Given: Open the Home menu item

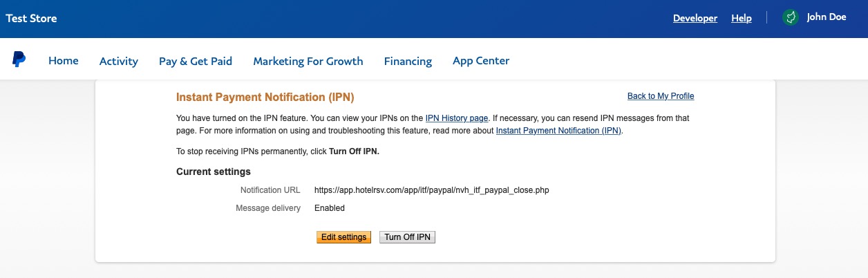Looking at the screenshot, I should pyautogui.click(x=64, y=61).
